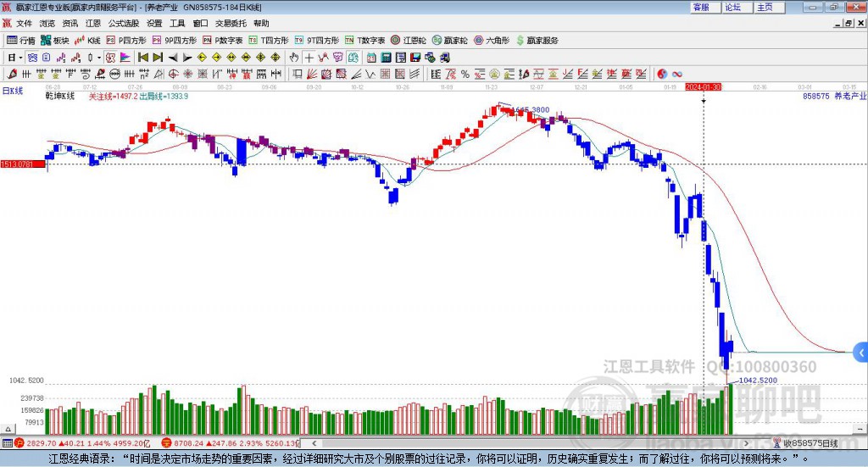Select the circled crosshair target tool
This screenshot has height=467, width=868.
point(173,74)
